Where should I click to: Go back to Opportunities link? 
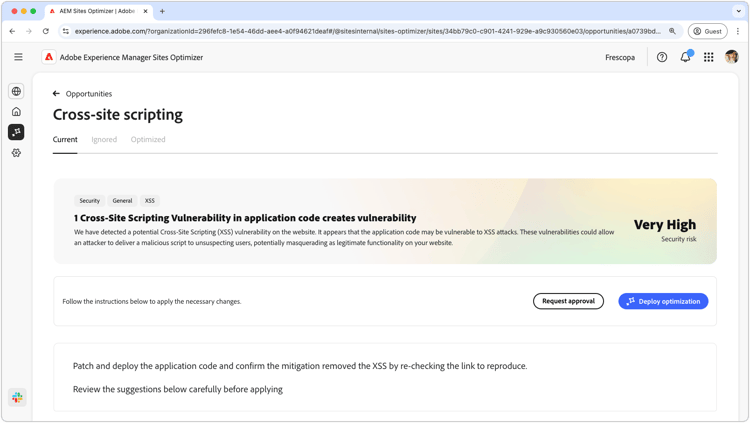tap(89, 94)
